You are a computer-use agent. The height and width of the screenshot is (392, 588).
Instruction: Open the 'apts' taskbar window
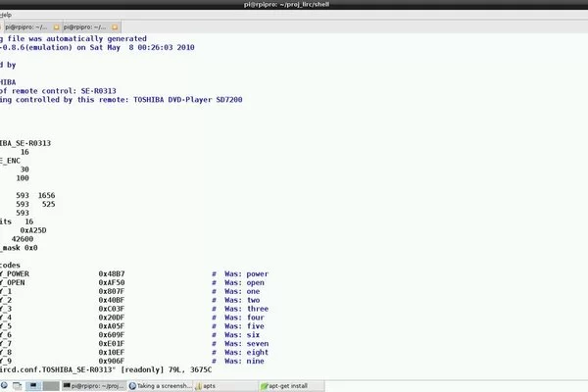point(225,385)
